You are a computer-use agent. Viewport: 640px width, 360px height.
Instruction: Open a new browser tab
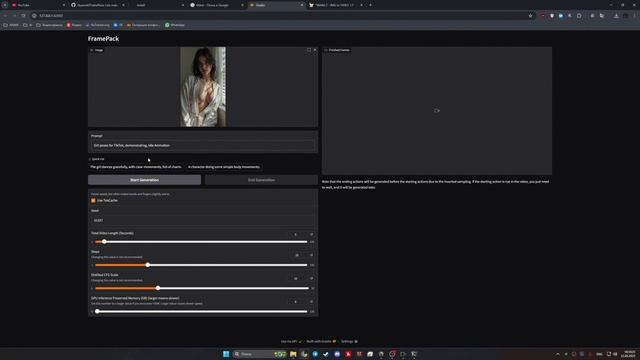pyautogui.click(x=370, y=5)
